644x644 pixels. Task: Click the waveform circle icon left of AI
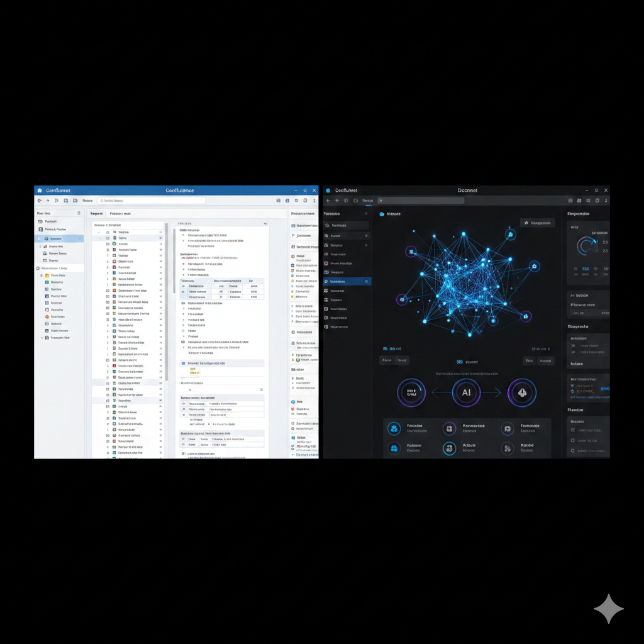(x=411, y=392)
